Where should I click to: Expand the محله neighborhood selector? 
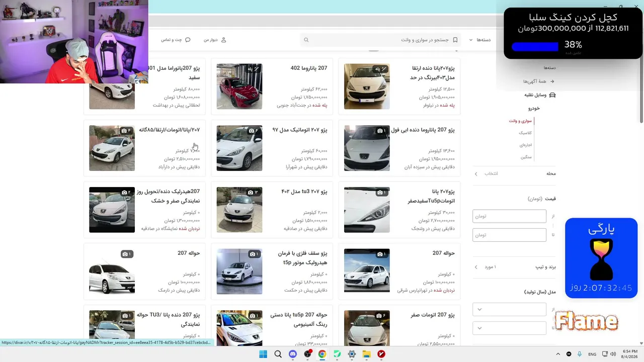point(514,173)
